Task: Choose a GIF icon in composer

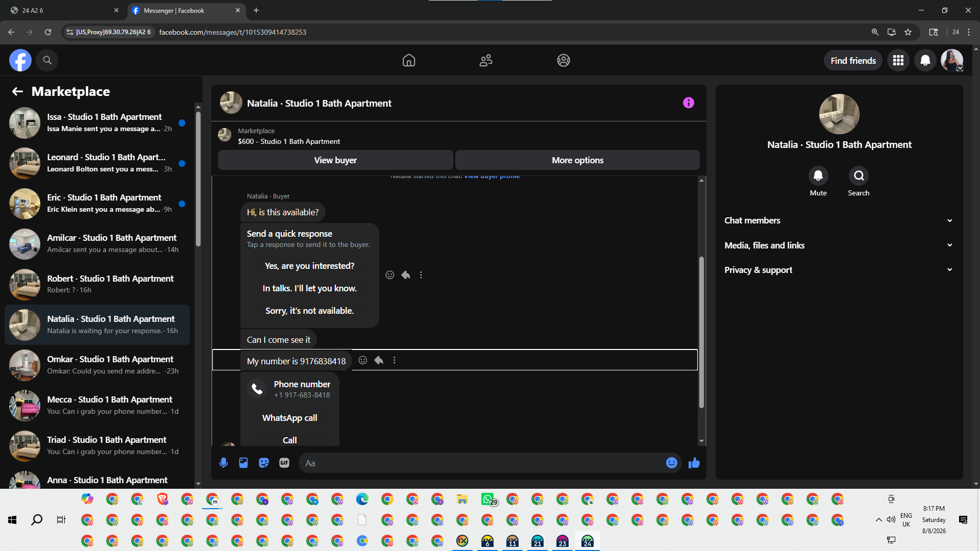Action: pos(284,463)
